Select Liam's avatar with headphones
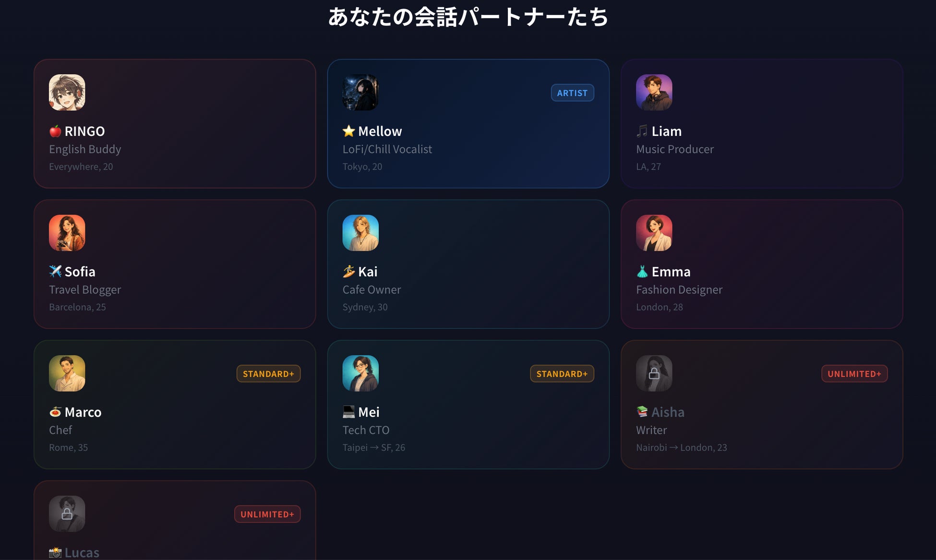Image resolution: width=936 pixels, height=560 pixels. click(654, 93)
